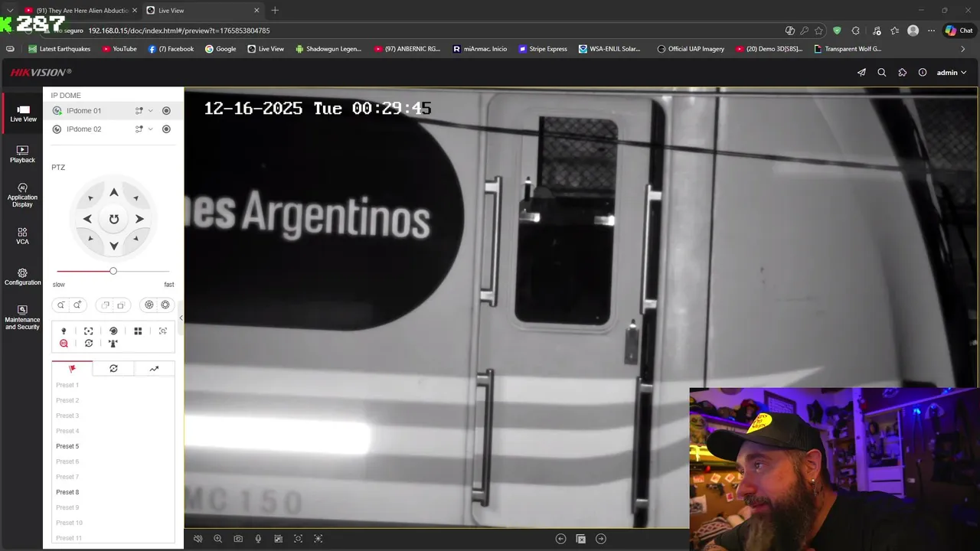The width and height of the screenshot is (980, 551).
Task: Open the Configuration sidebar section
Action: point(23,277)
